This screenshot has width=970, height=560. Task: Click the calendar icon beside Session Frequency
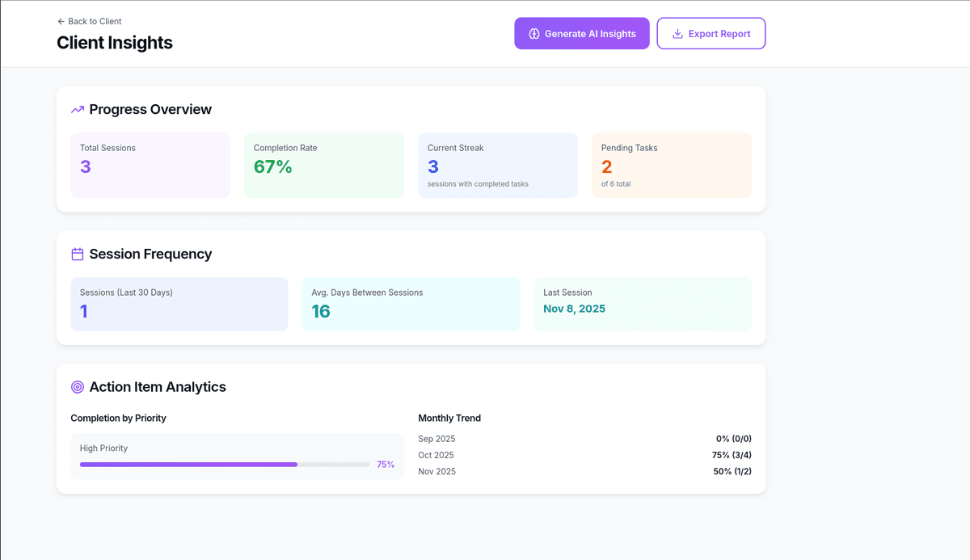78,255
